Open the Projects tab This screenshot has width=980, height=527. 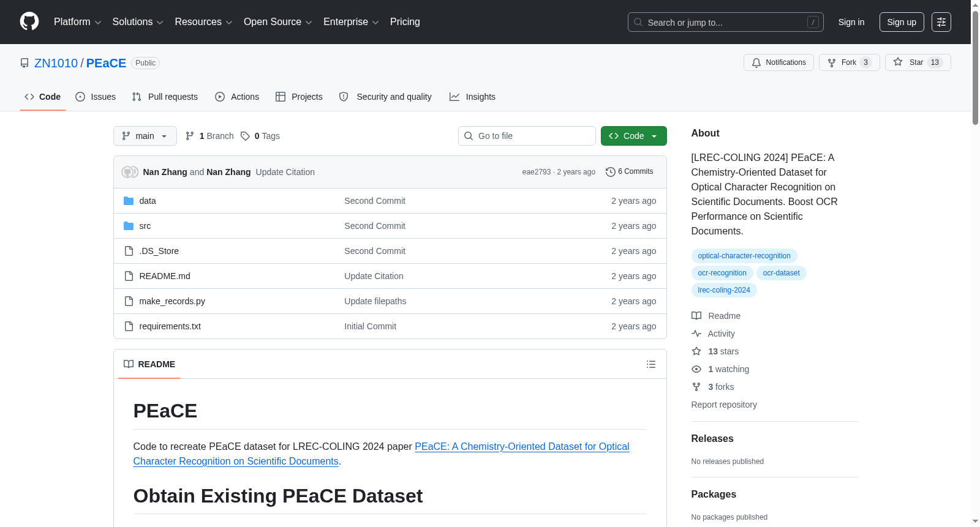tap(299, 97)
